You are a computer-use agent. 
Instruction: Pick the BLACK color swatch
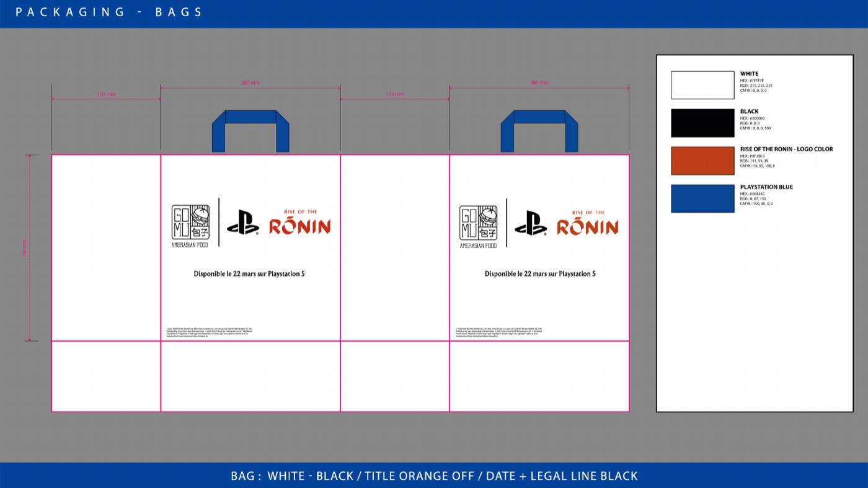tap(702, 123)
